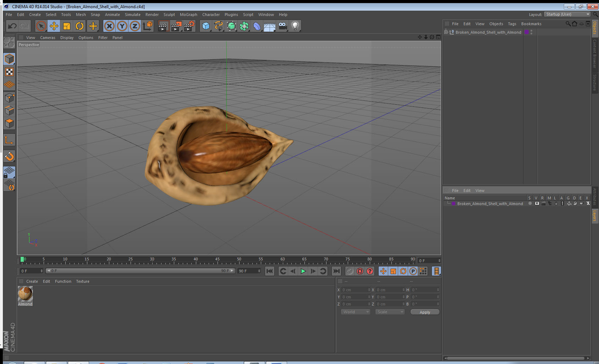The width and height of the screenshot is (599, 364).
Task: Render to Picture Viewer icon
Action: pyautogui.click(x=176, y=26)
